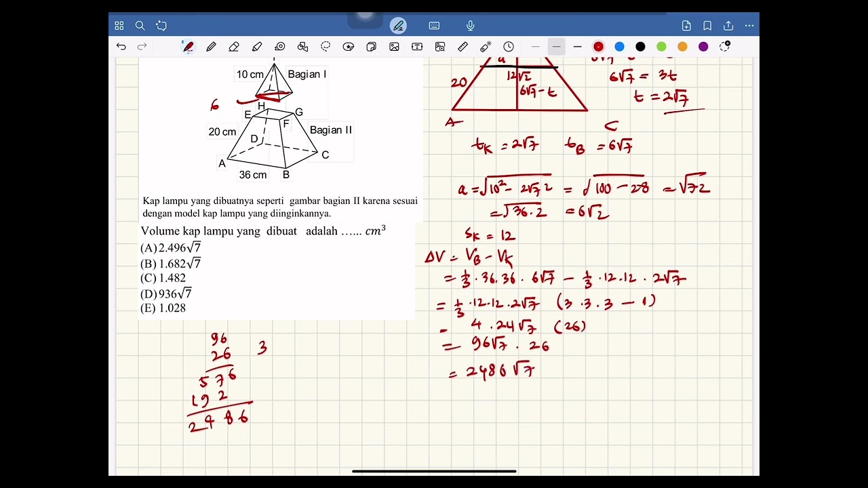This screenshot has width=868, height=488.
Task: Pick the green pen color
Action: click(661, 47)
